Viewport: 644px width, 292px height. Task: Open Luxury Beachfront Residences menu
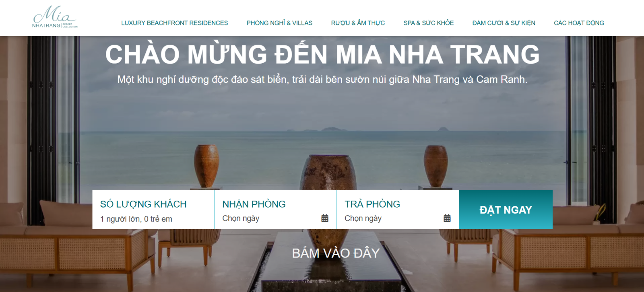(175, 23)
